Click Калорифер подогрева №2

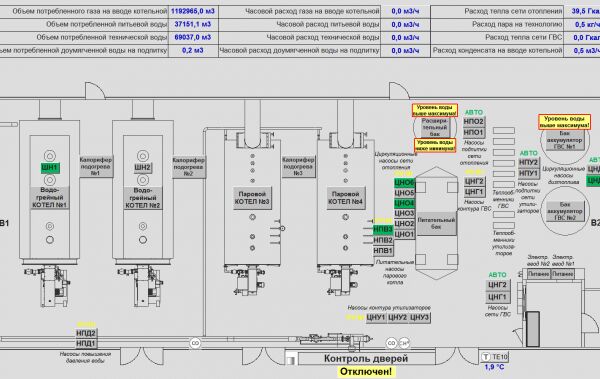189,167
